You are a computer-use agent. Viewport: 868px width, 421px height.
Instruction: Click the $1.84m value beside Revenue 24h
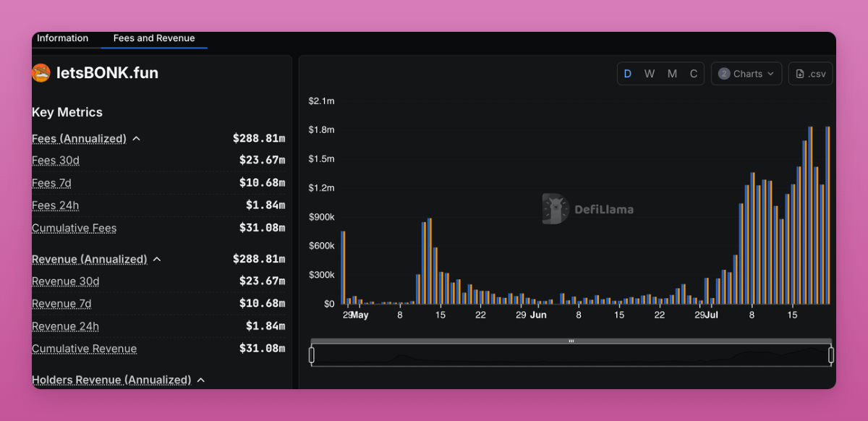[x=265, y=326]
